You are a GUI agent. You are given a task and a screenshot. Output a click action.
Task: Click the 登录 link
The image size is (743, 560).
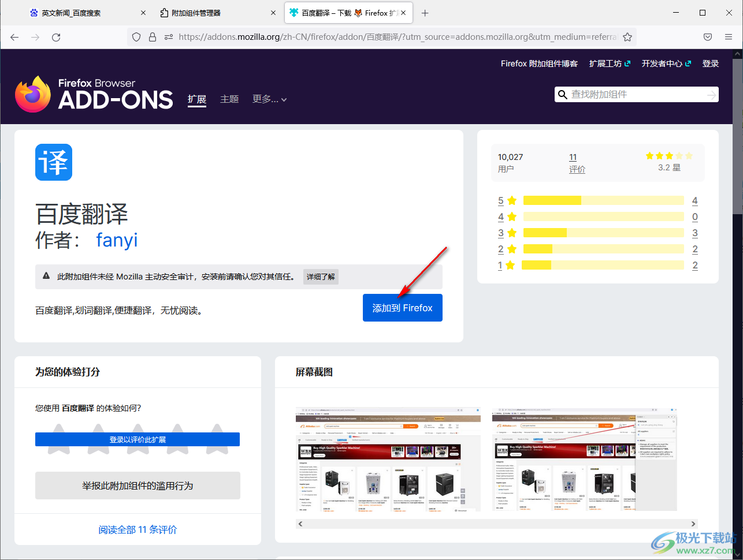click(x=711, y=64)
